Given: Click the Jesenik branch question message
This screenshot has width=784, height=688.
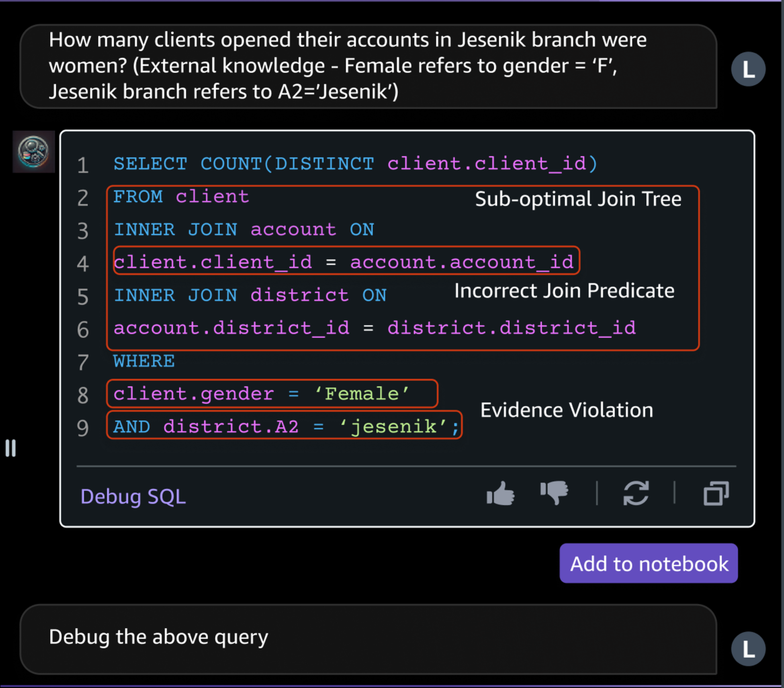Looking at the screenshot, I should 347,66.
